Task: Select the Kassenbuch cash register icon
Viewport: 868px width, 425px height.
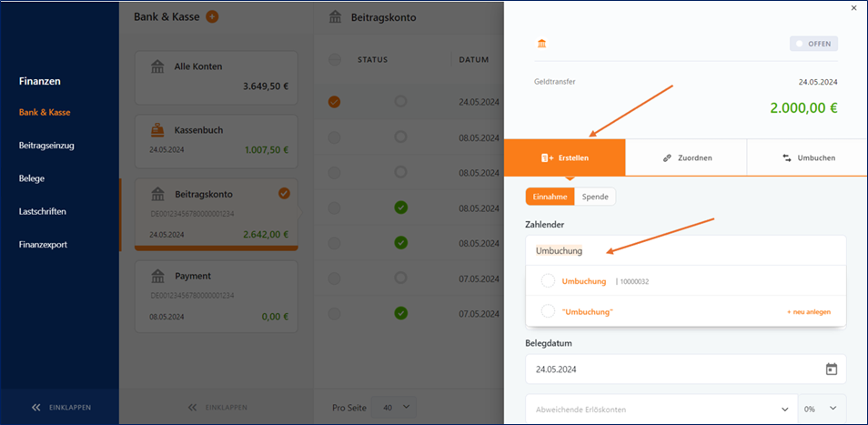Action: click(157, 130)
